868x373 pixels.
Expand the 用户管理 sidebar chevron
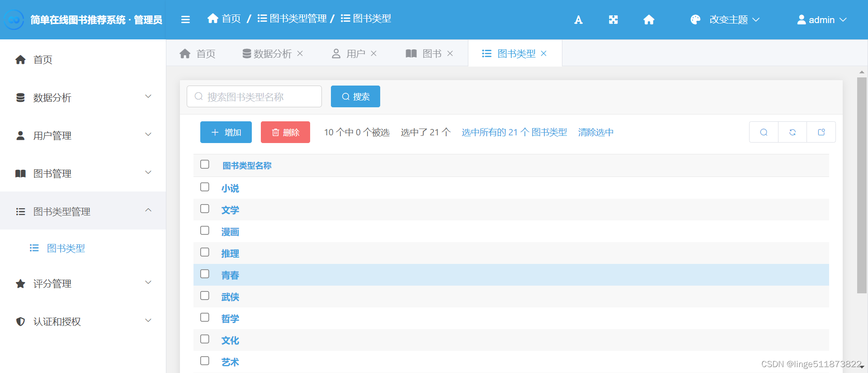pos(148,134)
